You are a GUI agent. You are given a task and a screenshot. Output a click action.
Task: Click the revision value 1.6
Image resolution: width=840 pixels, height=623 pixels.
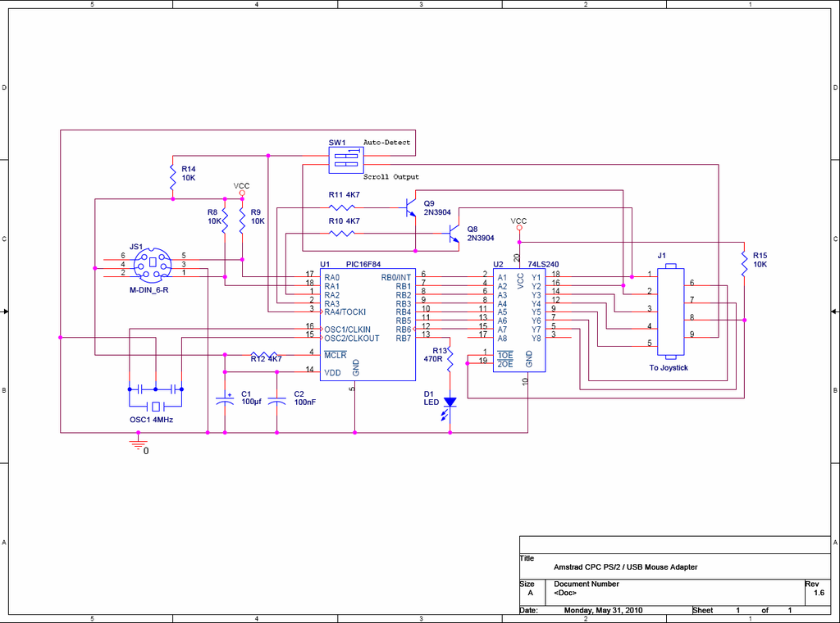(819, 593)
